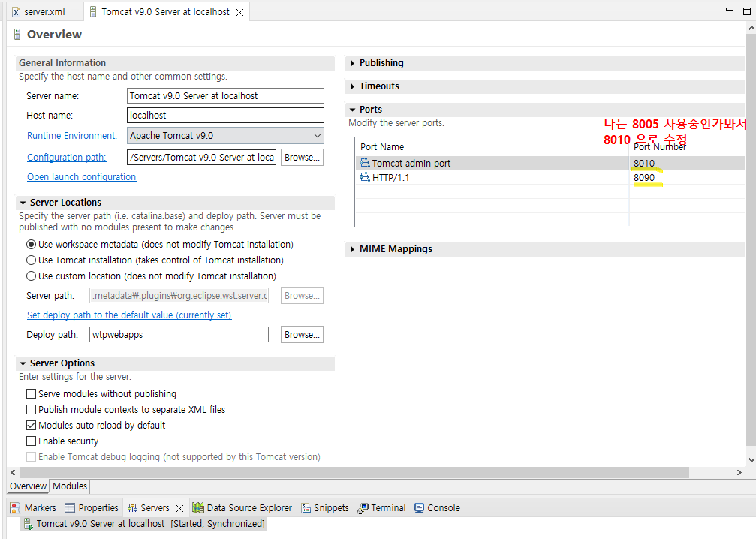Viewport: 756px width, 539px height.
Task: Check Publish module contexts to separate XML files
Action: 31,410
